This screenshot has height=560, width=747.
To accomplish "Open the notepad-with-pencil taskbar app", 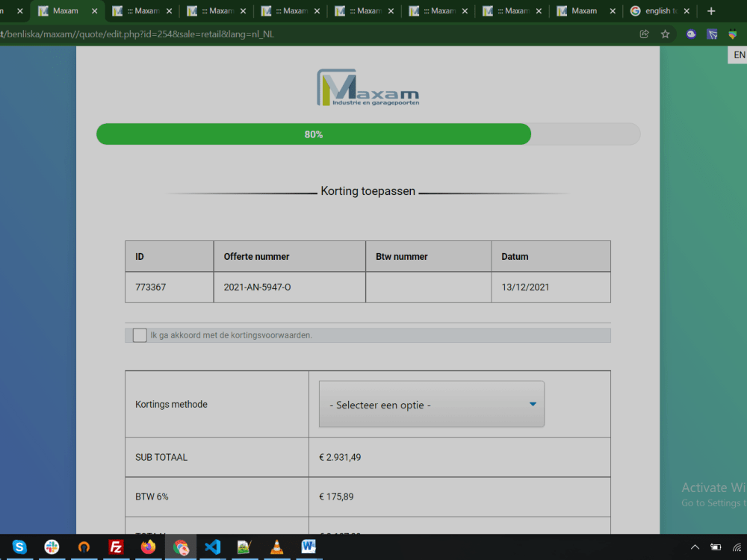I will [244, 547].
